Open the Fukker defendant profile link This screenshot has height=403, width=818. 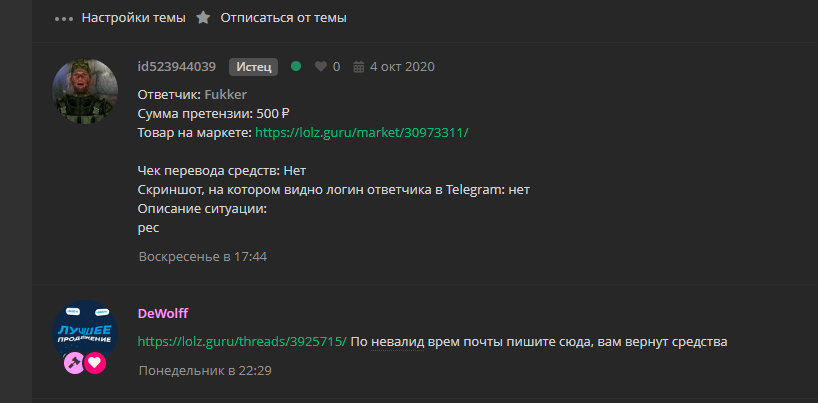tap(225, 95)
